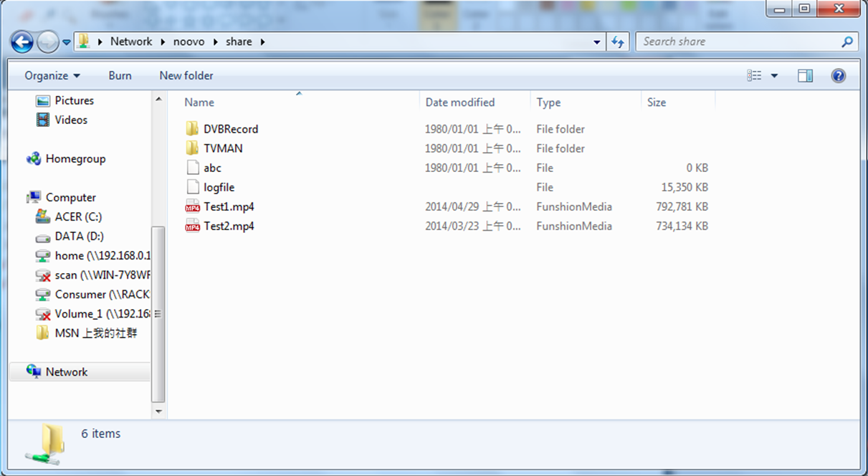Open the Organize dropdown menu

click(x=52, y=76)
